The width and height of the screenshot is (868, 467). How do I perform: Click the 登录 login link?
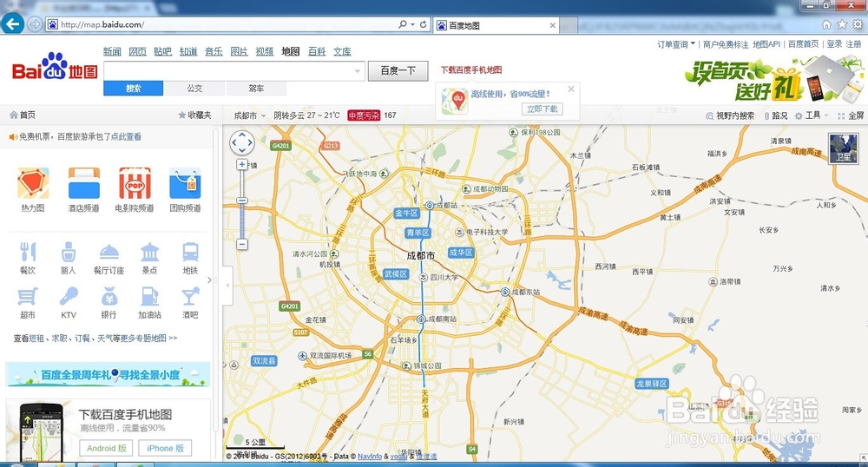(x=834, y=44)
